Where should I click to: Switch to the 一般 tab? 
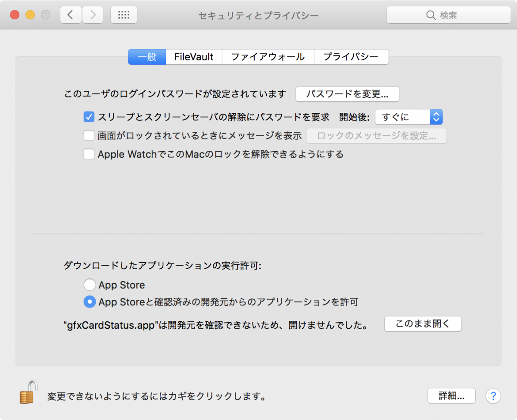[146, 56]
